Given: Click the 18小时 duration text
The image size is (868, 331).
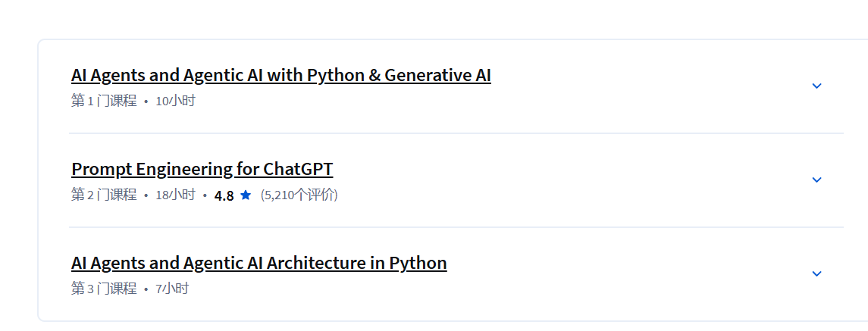Looking at the screenshot, I should tap(175, 195).
